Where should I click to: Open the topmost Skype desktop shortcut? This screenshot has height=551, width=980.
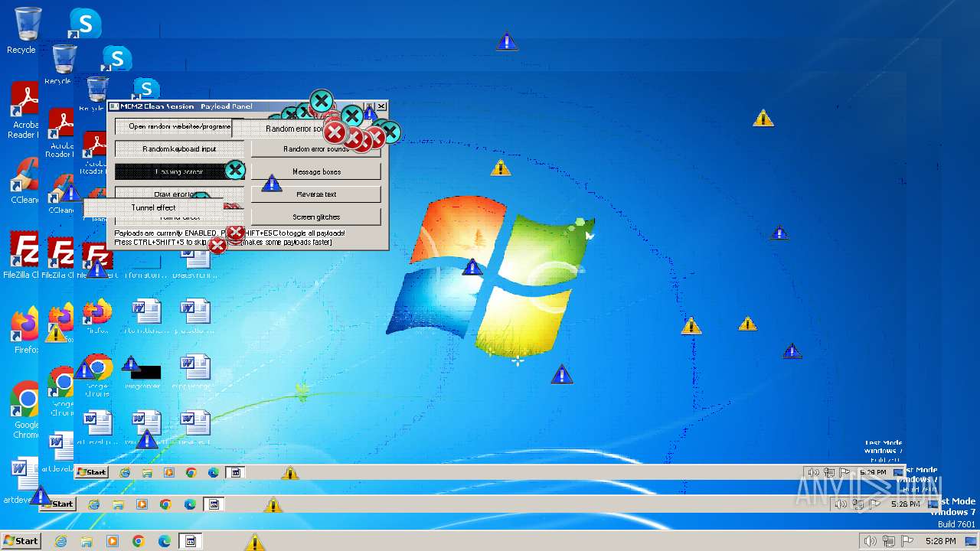(x=84, y=24)
